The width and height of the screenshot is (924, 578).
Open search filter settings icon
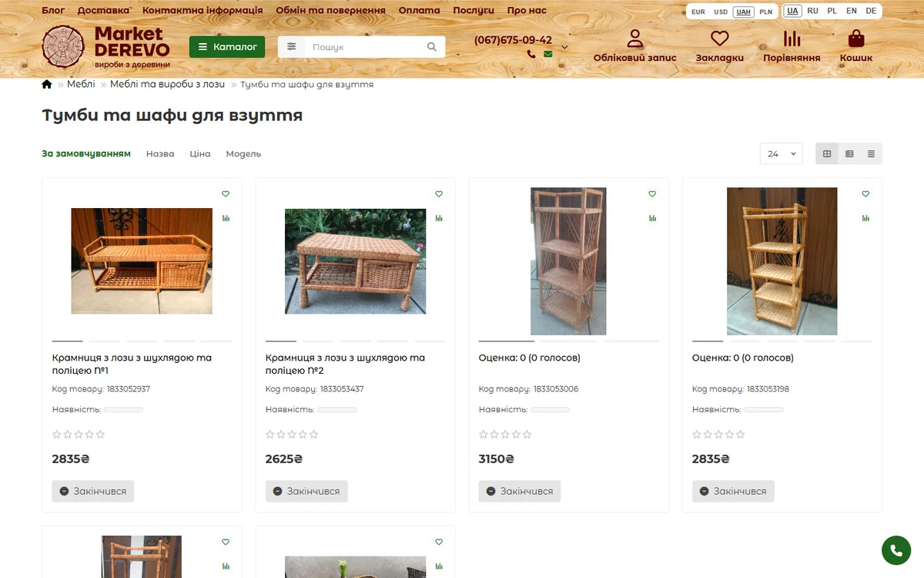coord(291,47)
